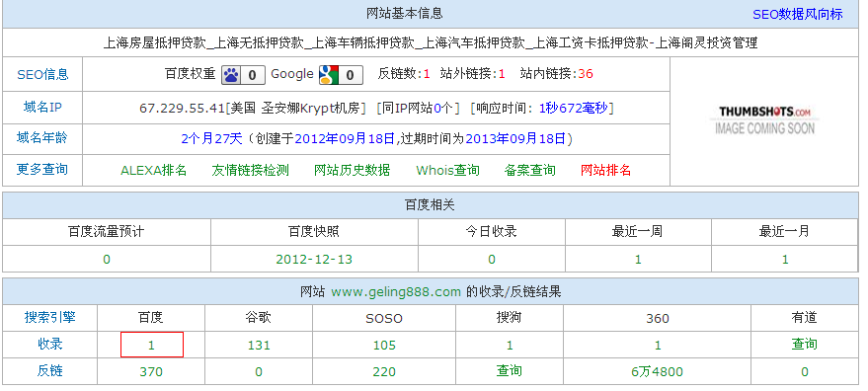Click the 搜索引擎 row header

tap(49, 317)
